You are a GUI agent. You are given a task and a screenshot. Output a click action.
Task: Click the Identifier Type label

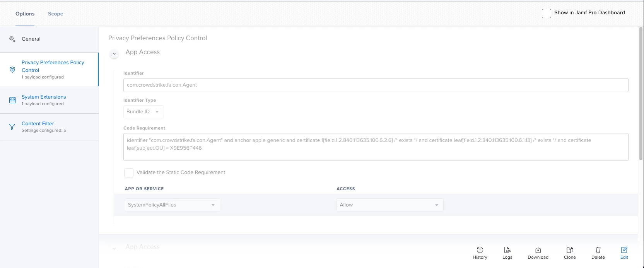[x=140, y=100]
